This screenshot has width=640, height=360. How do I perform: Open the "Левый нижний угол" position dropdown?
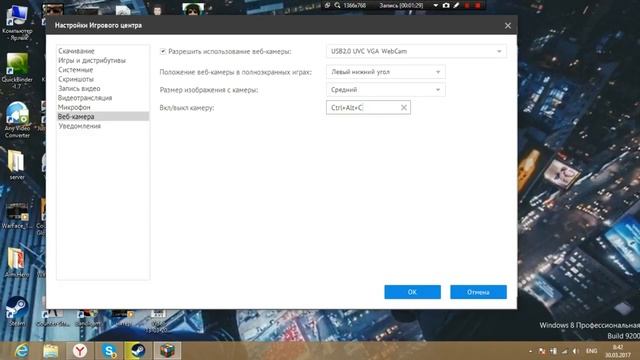(386, 72)
